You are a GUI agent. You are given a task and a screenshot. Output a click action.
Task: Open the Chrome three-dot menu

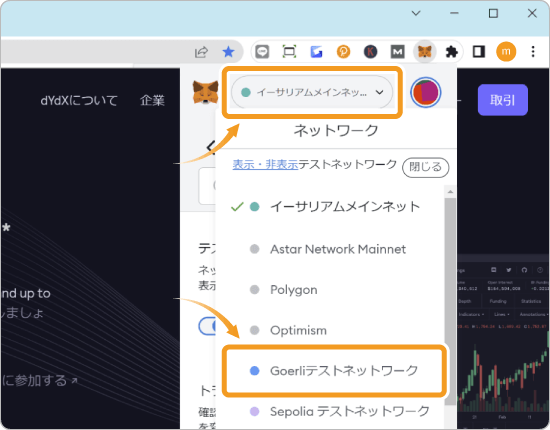click(x=533, y=52)
